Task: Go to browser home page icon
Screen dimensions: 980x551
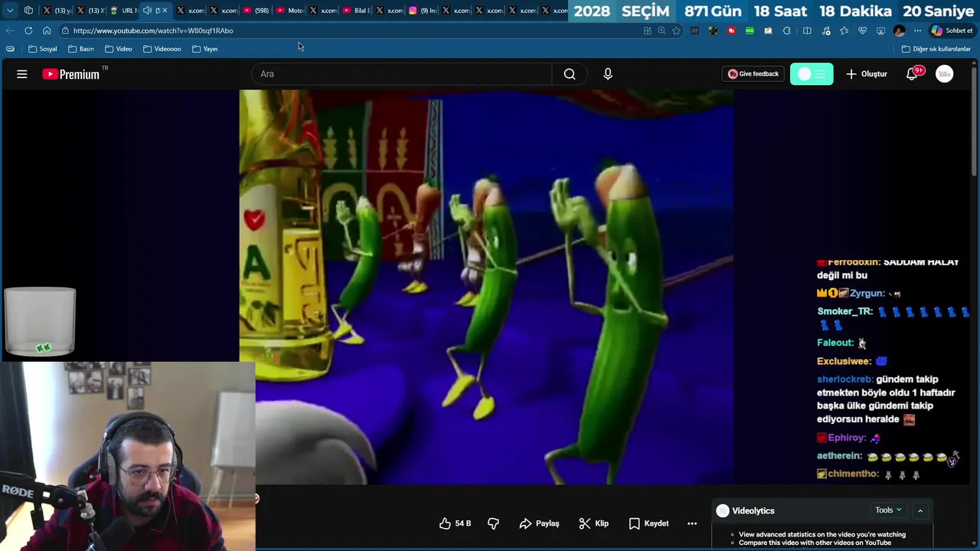Action: [x=47, y=31]
